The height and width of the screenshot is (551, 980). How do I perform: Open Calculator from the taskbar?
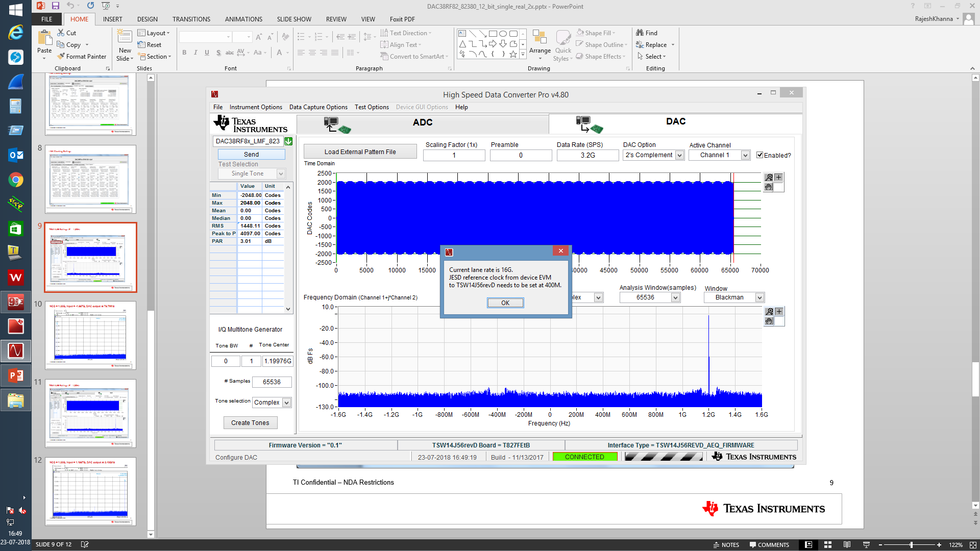point(16,106)
